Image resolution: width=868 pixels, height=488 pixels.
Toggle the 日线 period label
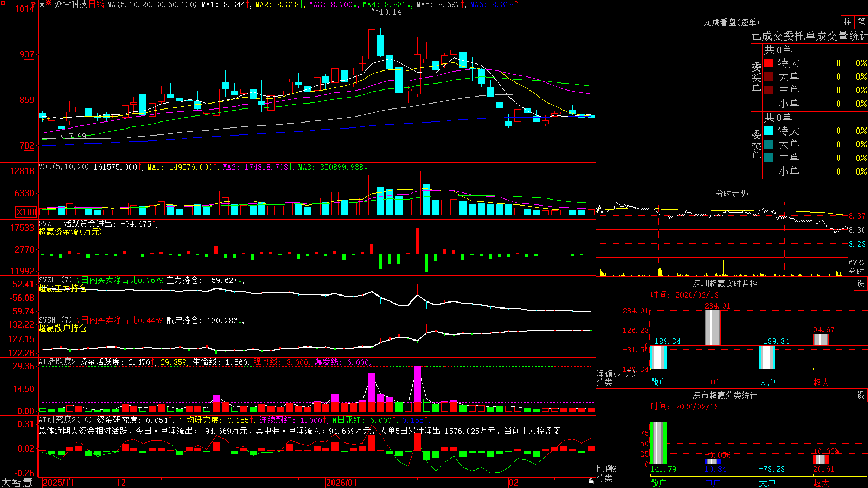tap(96, 4)
